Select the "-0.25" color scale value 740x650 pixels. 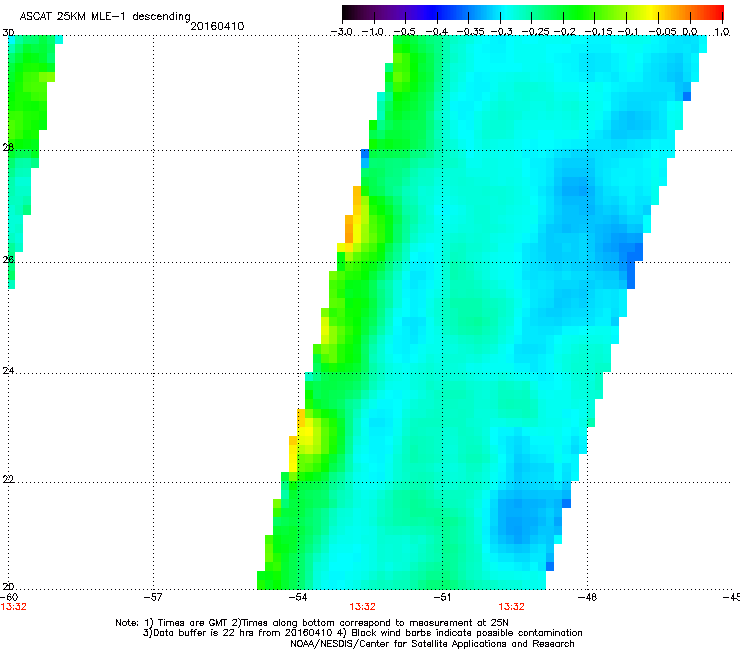(536, 32)
